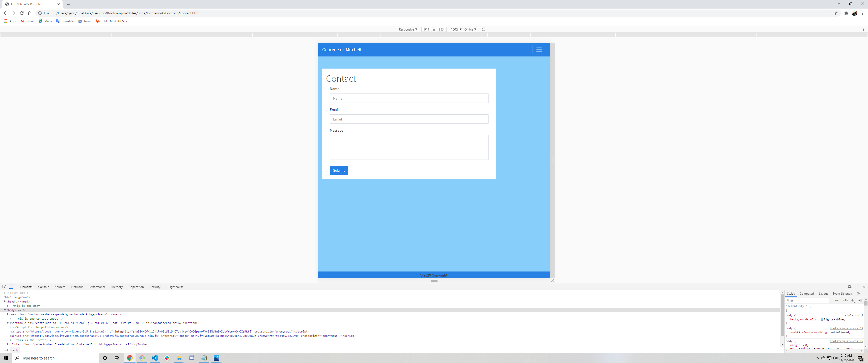This screenshot has height=363, width=868.
Task: Open the jquery-3.5.1.slim.min.js link
Action: pos(71,331)
